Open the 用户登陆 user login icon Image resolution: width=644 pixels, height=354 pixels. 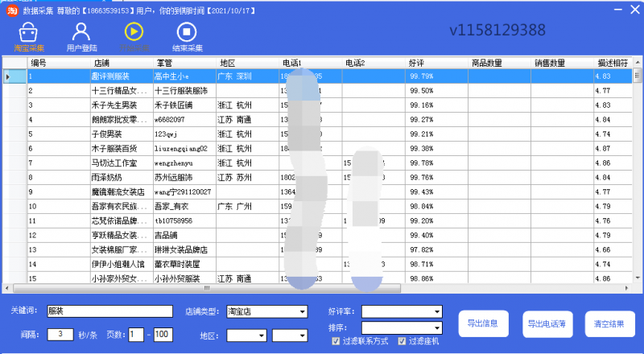point(80,33)
